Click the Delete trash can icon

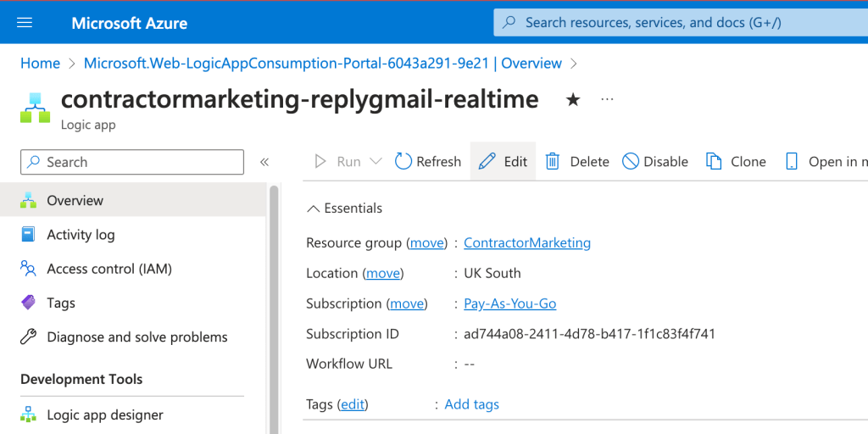(553, 161)
